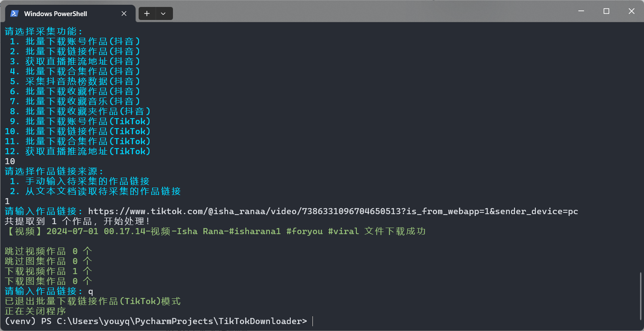The height and width of the screenshot is (331, 644).
Task: Click the line 已退出批量下载链接作品(TikTok)模式
Action: click(x=93, y=301)
